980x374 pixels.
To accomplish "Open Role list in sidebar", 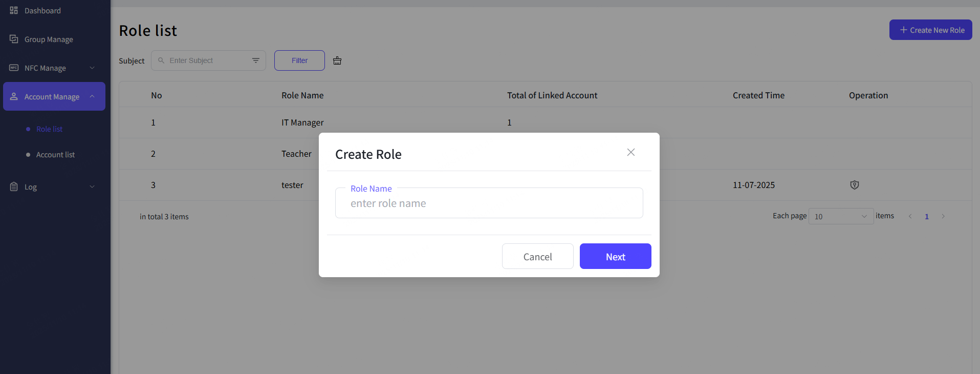I will (49, 129).
